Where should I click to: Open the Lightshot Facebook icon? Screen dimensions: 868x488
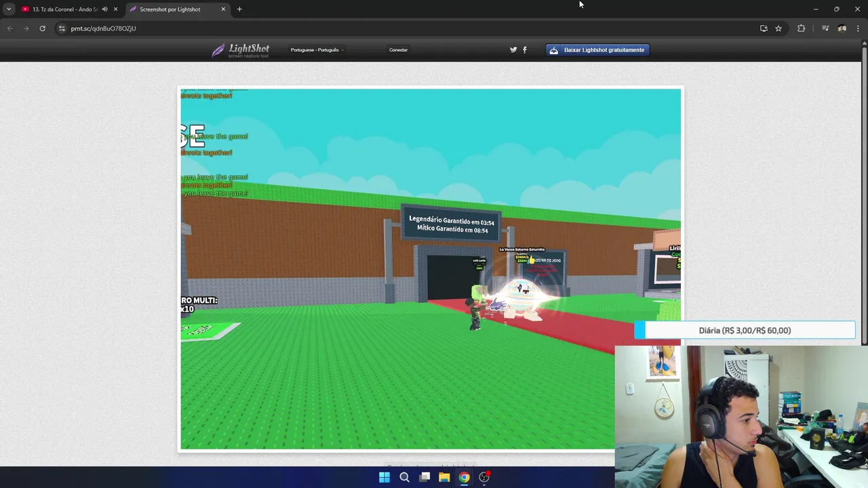[525, 49]
